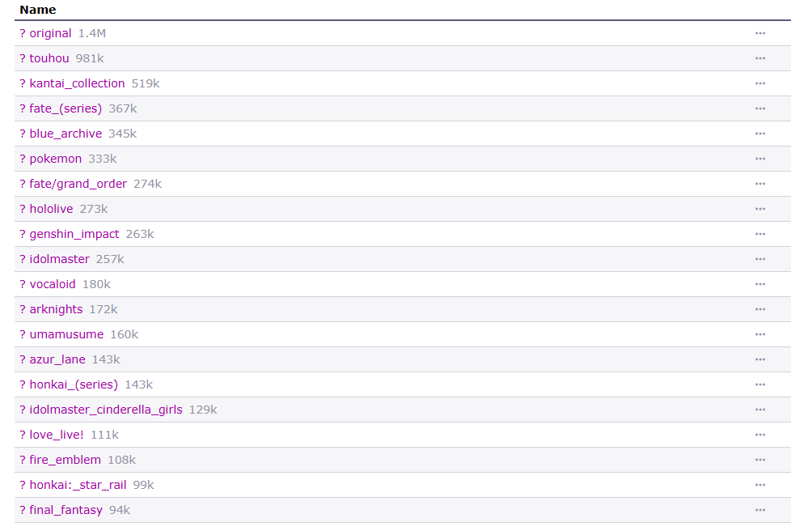The width and height of the screenshot is (812, 531).
Task: Open the three-dot menu for blue_archive row
Action: [759, 134]
